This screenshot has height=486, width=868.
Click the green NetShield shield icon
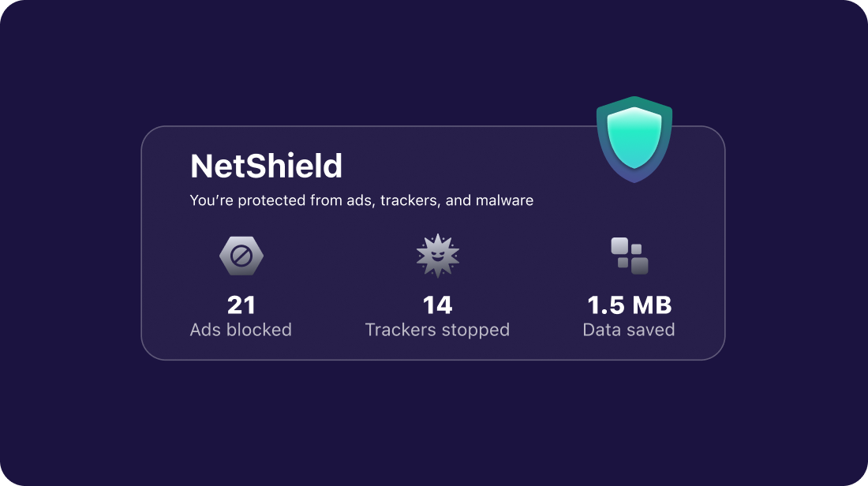coord(634,139)
